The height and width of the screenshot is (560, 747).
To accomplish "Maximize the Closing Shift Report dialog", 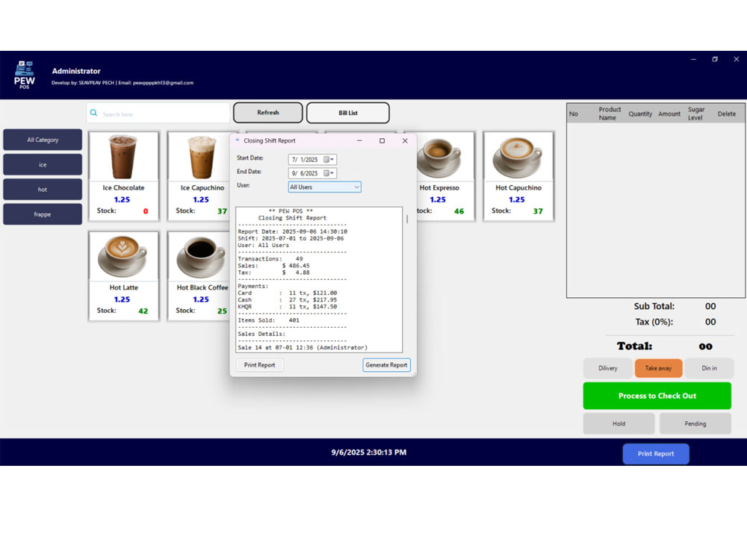I will 382,140.
